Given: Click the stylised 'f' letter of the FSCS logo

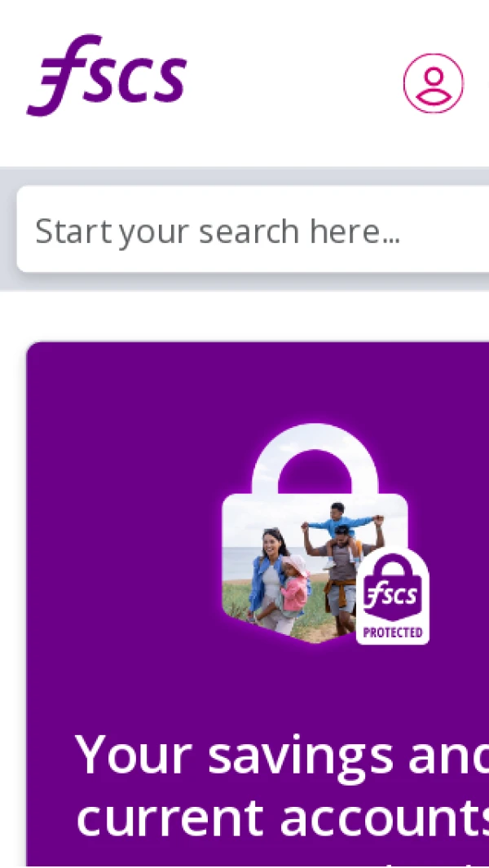Looking at the screenshot, I should pyautogui.click(x=60, y=75).
